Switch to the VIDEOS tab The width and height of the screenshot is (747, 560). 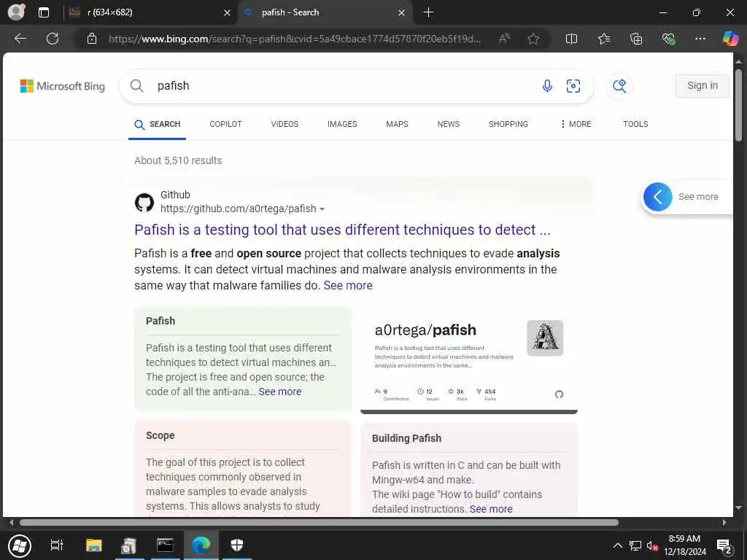[285, 124]
